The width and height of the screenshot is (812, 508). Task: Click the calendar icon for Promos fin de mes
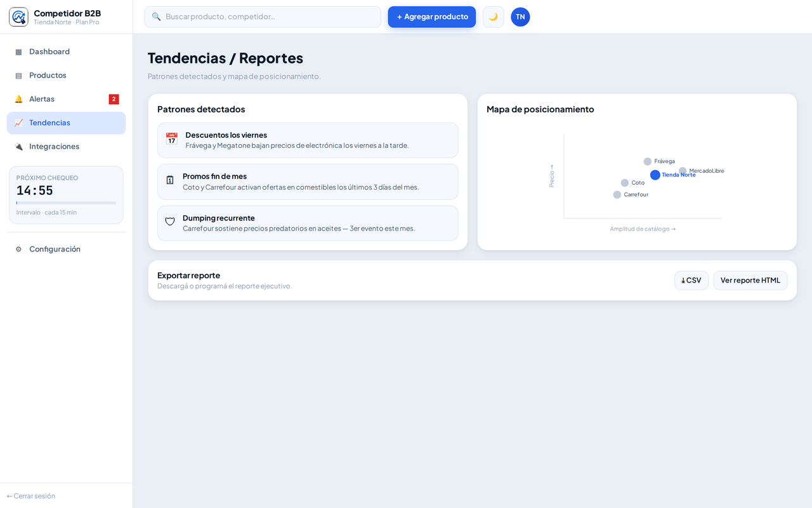point(170,180)
